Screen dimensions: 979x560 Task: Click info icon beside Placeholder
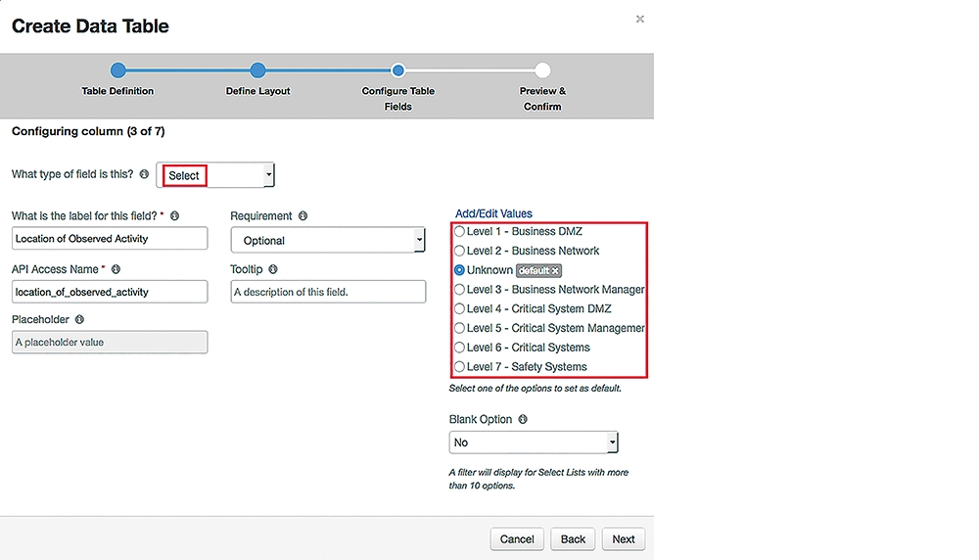pyautogui.click(x=79, y=319)
